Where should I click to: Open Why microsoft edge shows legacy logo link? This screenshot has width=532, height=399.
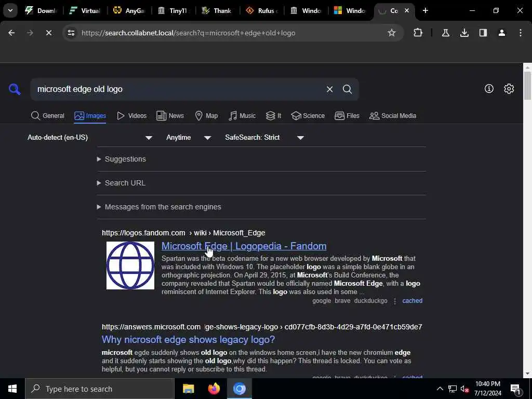[x=188, y=340]
